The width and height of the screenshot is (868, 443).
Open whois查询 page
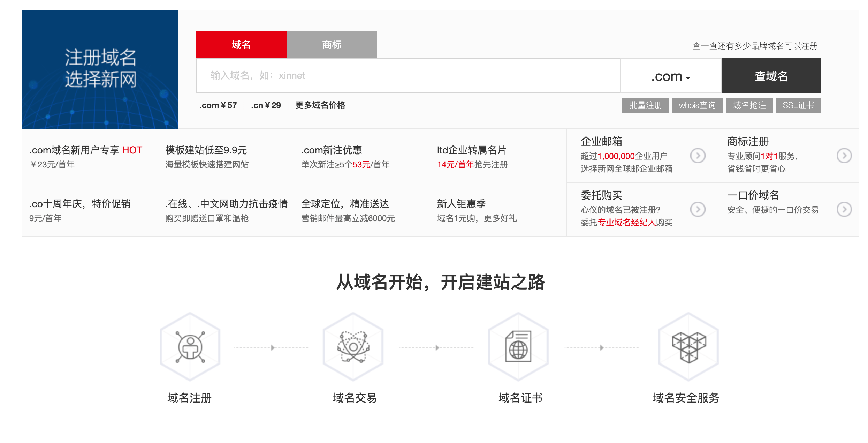coord(697,105)
